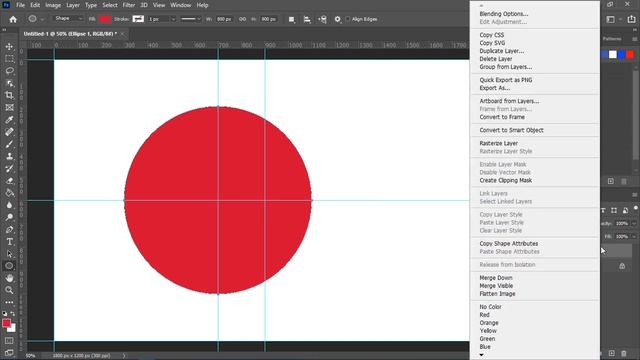The height and width of the screenshot is (360, 640).
Task: Click the Share icon at top right
Action: (631, 19)
